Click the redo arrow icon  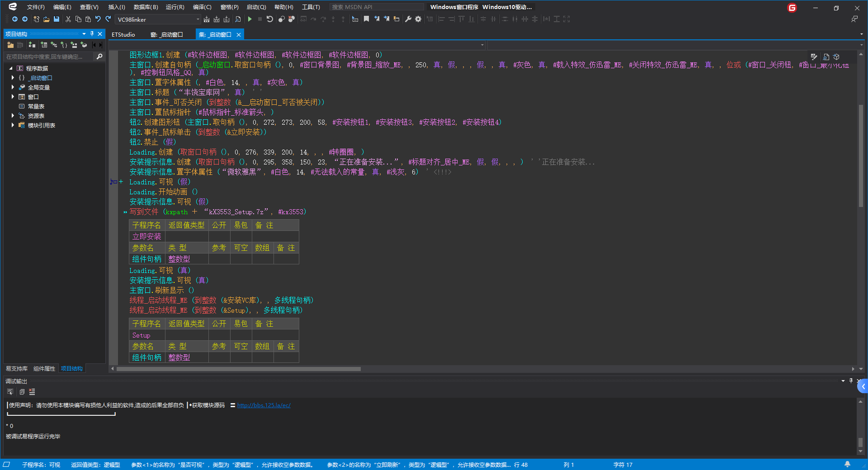point(108,19)
